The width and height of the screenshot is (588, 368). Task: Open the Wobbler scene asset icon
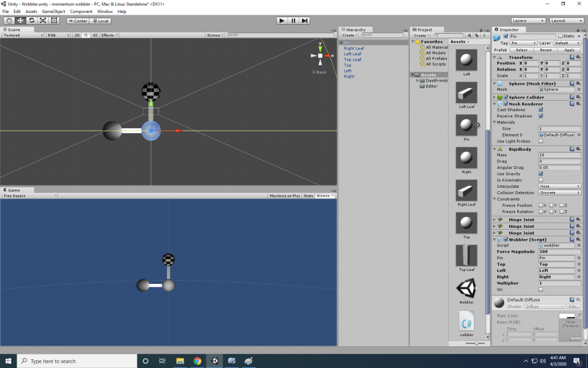click(466, 288)
